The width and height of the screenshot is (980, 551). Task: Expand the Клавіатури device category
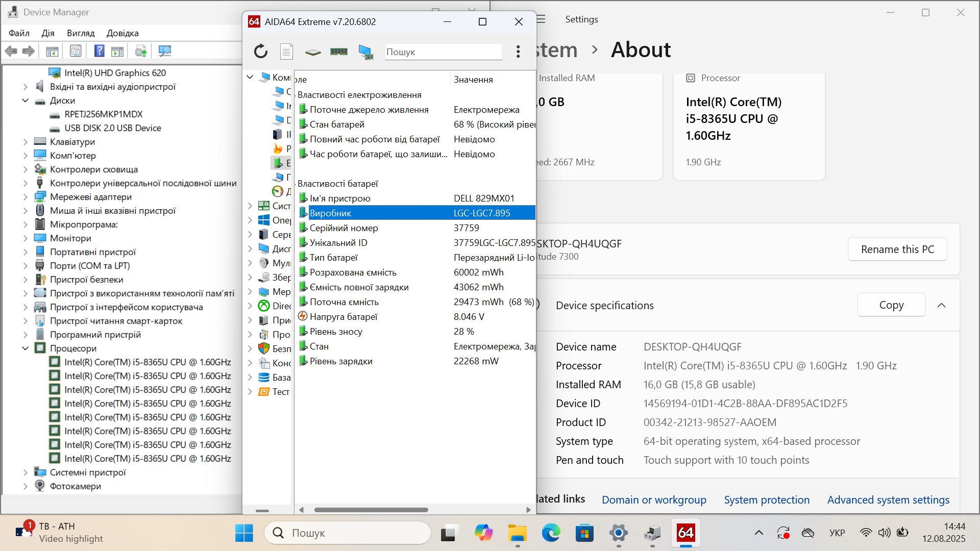[25, 142]
